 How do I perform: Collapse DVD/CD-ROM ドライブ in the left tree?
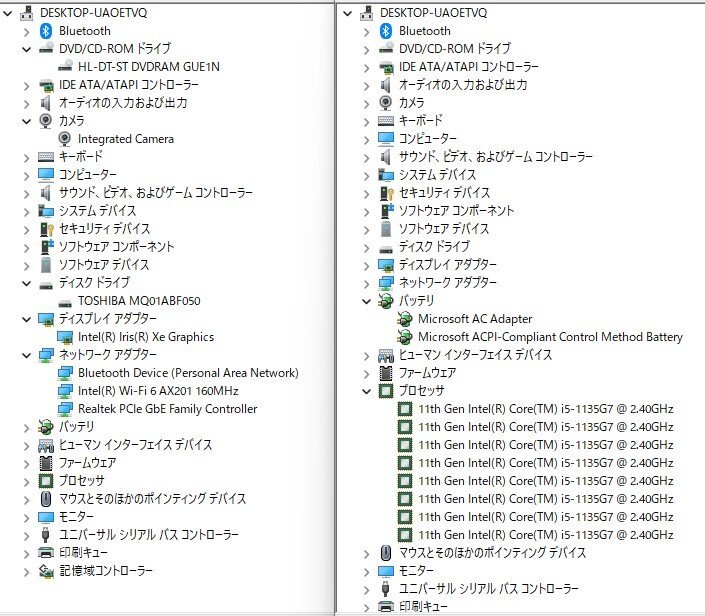pos(27,49)
